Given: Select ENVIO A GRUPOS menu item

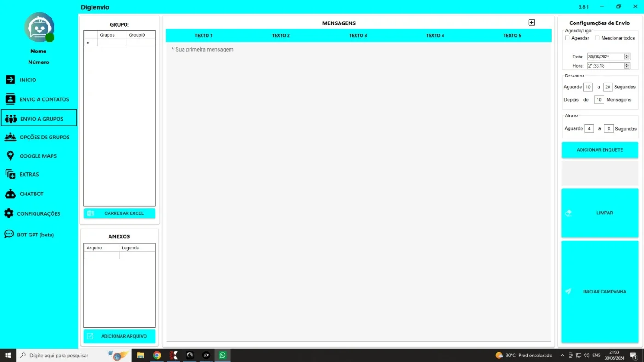Looking at the screenshot, I should (x=39, y=118).
